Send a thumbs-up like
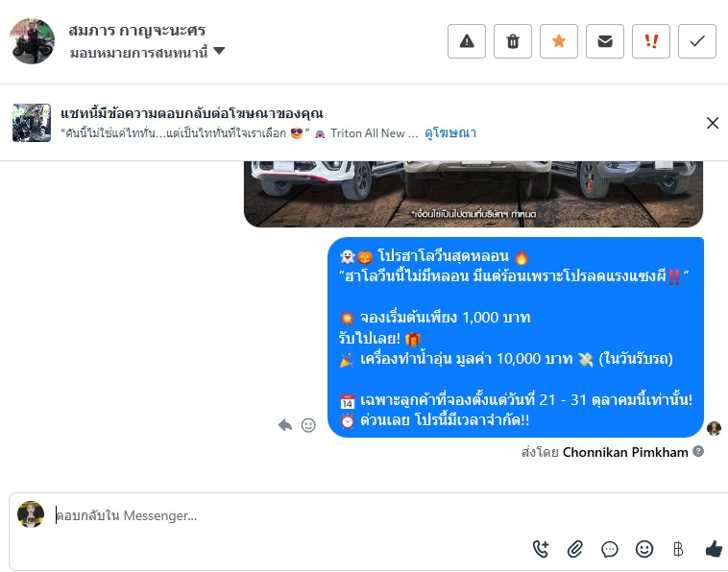The height and width of the screenshot is (572, 728). click(714, 549)
